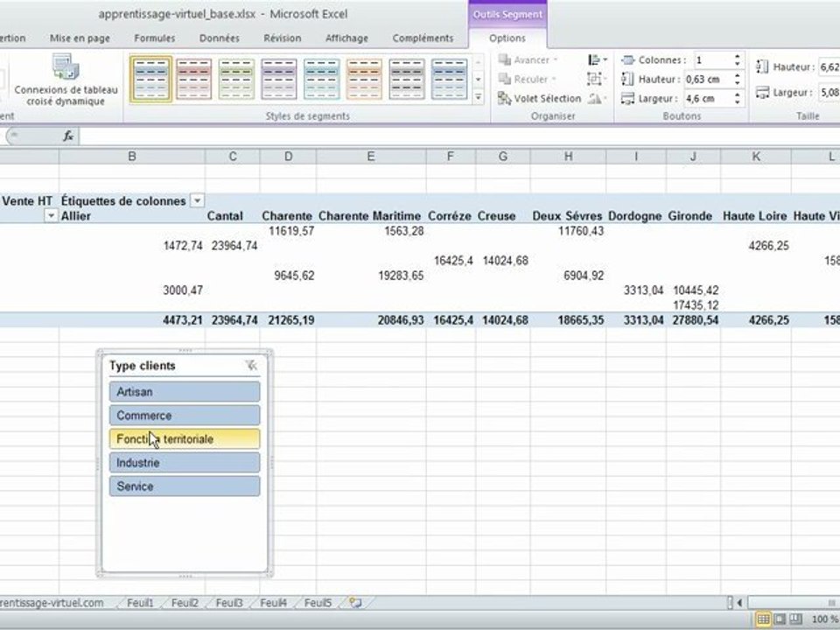Click the Charente Maritime column label
This screenshot has height=630, width=840.
point(369,216)
